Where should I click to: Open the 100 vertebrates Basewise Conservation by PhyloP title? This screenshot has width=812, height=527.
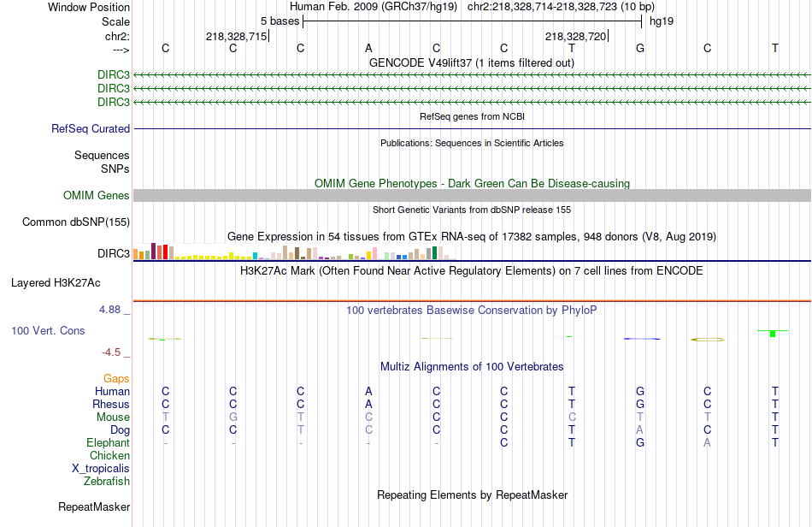tap(472, 311)
